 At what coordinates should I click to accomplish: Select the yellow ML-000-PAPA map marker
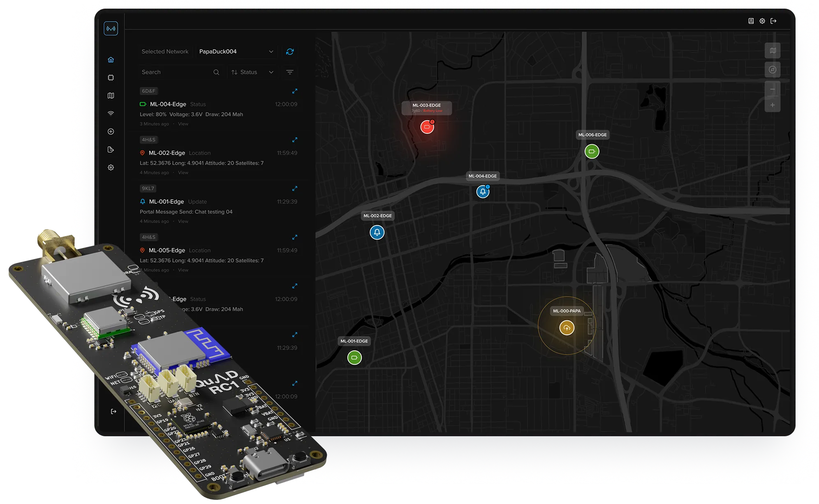coord(567,328)
